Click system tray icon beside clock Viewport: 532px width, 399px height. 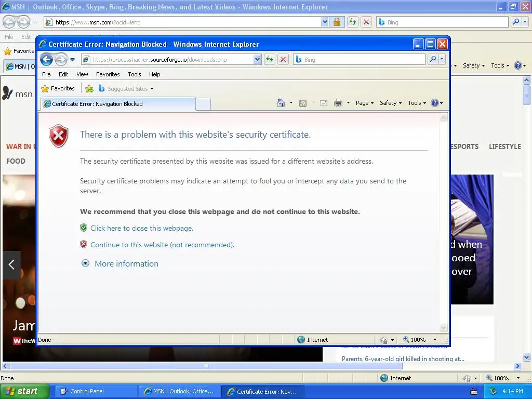(x=493, y=391)
